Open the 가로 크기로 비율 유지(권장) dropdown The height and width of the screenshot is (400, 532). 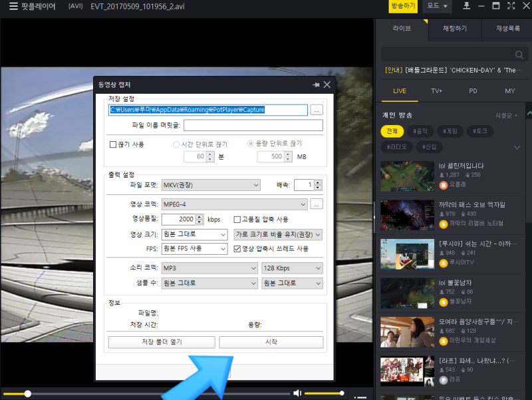coord(278,234)
